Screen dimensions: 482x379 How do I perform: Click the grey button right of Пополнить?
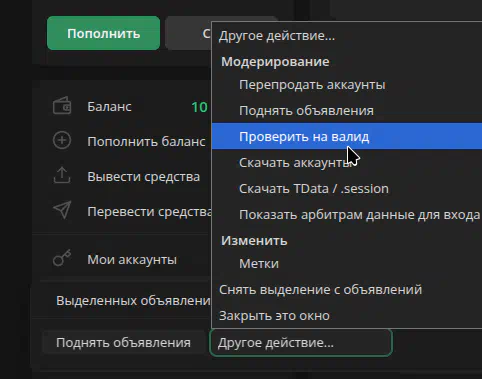(x=188, y=33)
